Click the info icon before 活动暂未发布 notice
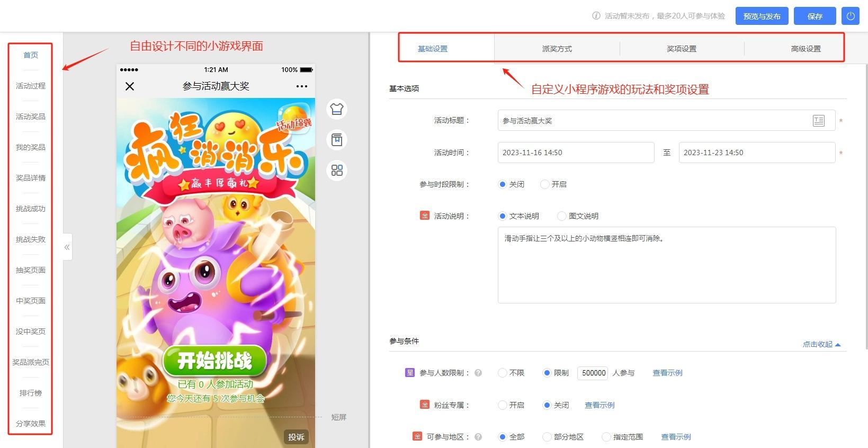 pyautogui.click(x=596, y=16)
